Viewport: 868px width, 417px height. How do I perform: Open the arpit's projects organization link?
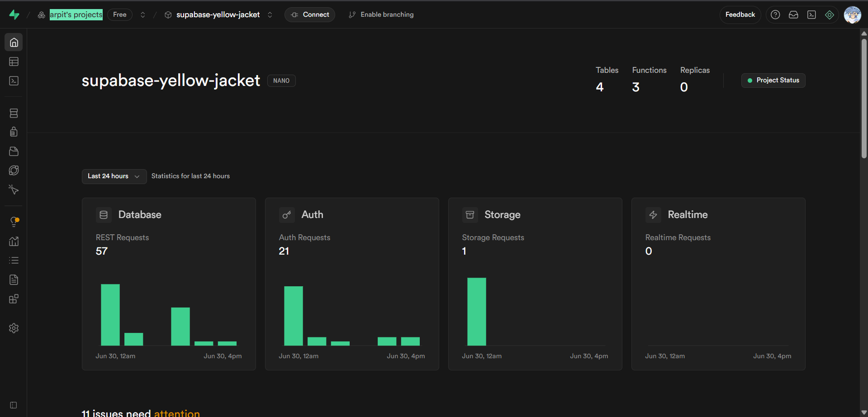76,15
